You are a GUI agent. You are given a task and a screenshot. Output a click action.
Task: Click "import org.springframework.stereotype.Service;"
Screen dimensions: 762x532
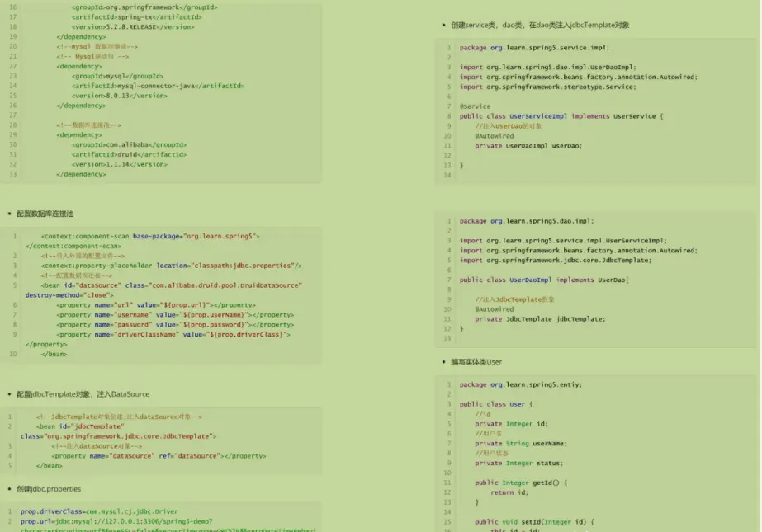[x=548, y=87]
